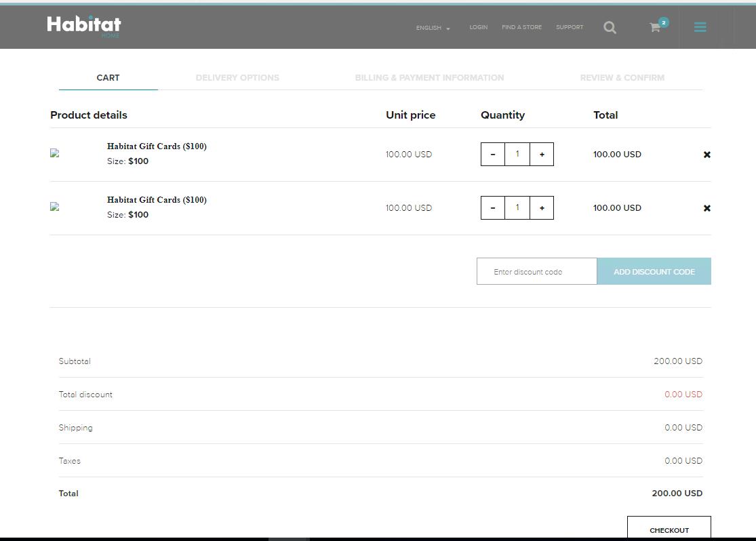756x541 pixels.
Task: Click first gift card quantity field
Action: point(517,155)
